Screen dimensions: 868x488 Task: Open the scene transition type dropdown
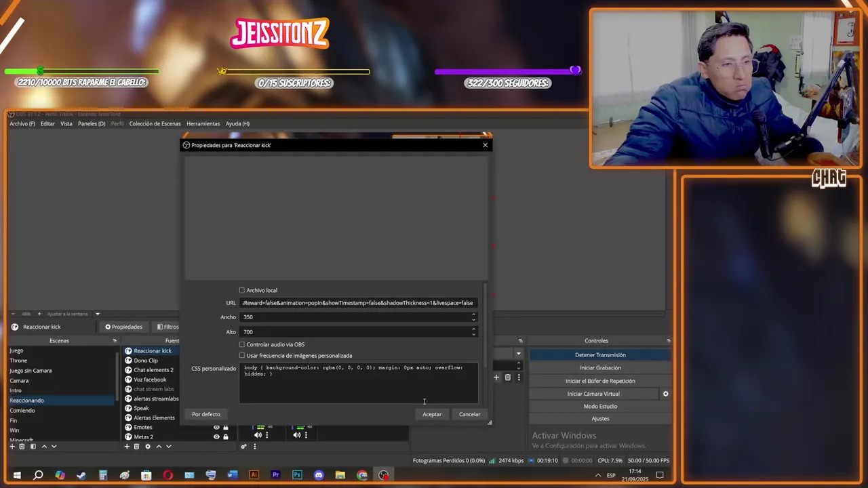(519, 353)
